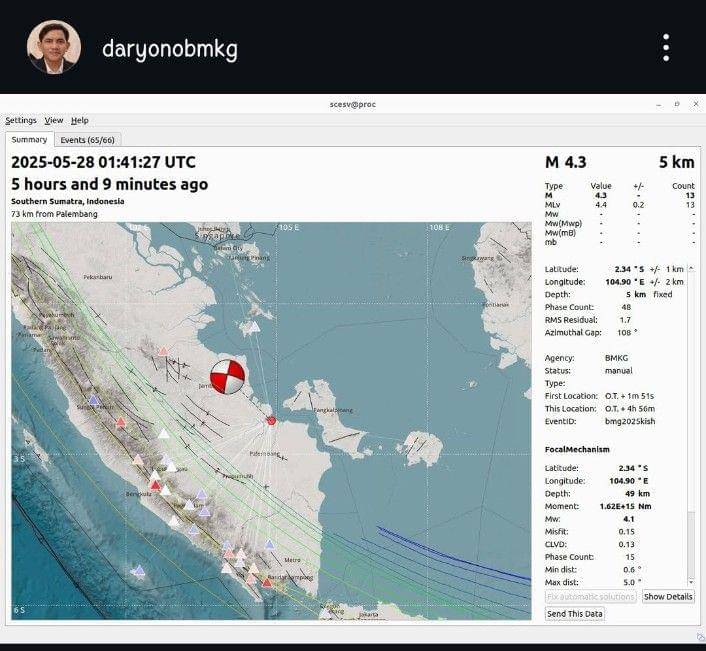Open the Settings menu
Image resolution: width=706 pixels, height=651 pixels.
tap(21, 120)
